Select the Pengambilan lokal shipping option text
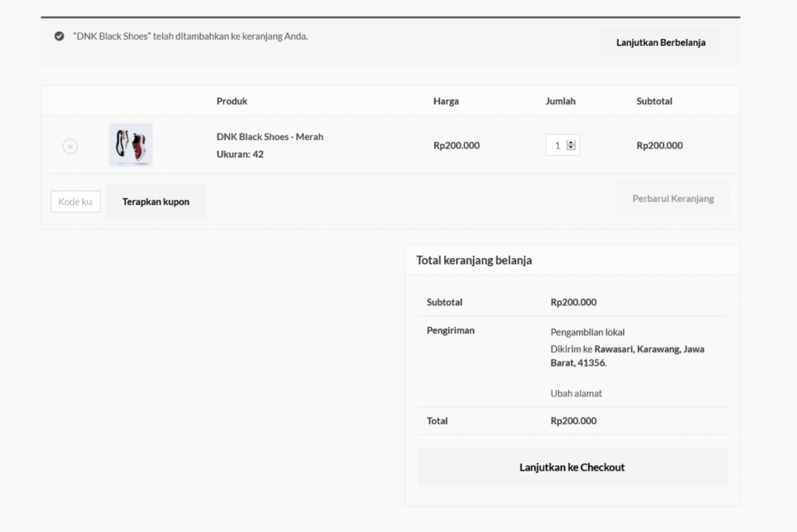797x532 pixels. coord(588,332)
